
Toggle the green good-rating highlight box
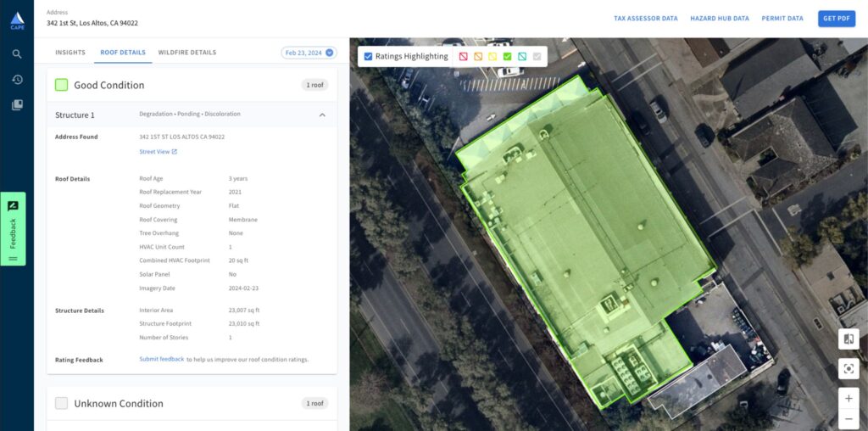pos(507,57)
